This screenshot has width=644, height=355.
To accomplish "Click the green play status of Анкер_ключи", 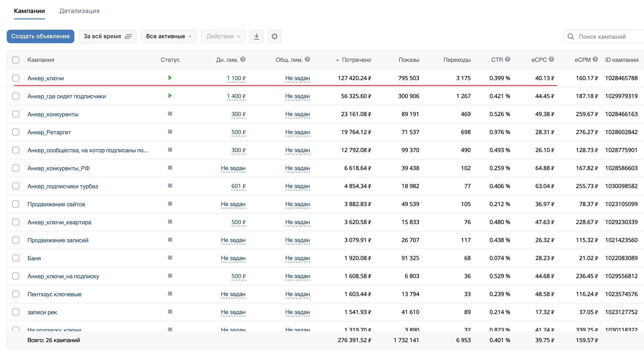I will 170,78.
